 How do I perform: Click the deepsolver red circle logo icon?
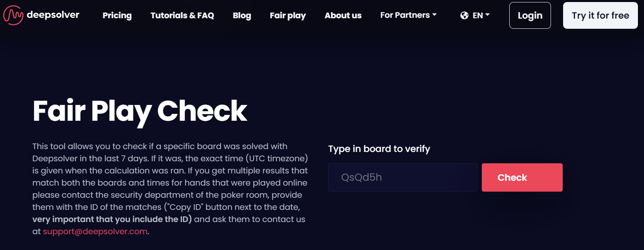(13, 15)
